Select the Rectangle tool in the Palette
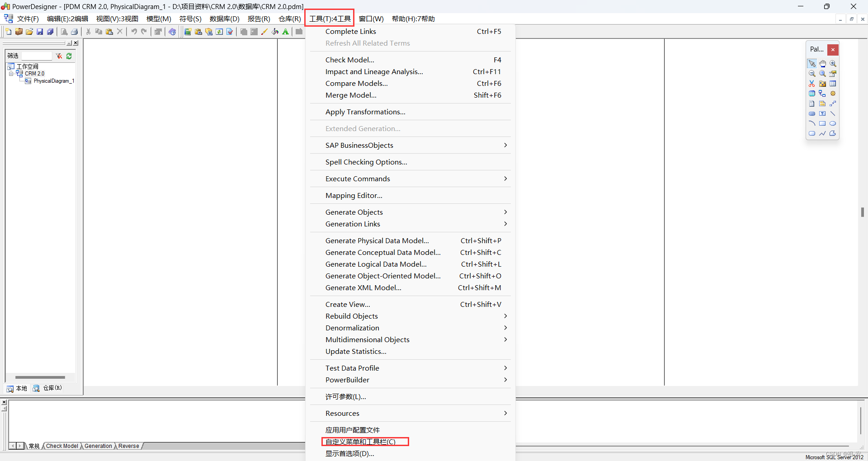Screen dimensions: 868x461 coord(822,123)
